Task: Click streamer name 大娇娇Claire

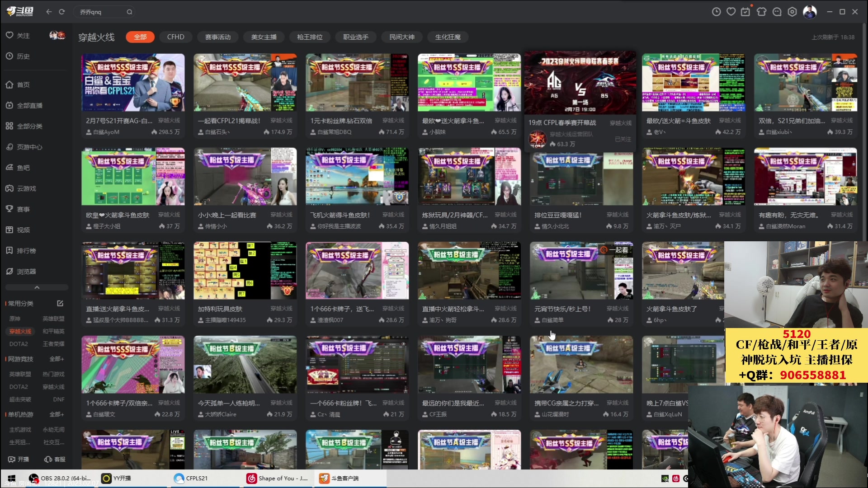Action: (x=221, y=414)
